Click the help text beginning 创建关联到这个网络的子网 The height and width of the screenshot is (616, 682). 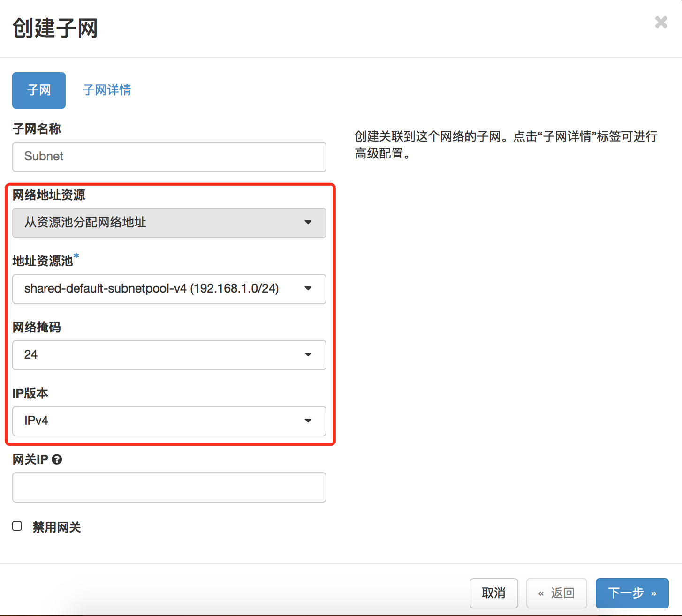point(506,145)
